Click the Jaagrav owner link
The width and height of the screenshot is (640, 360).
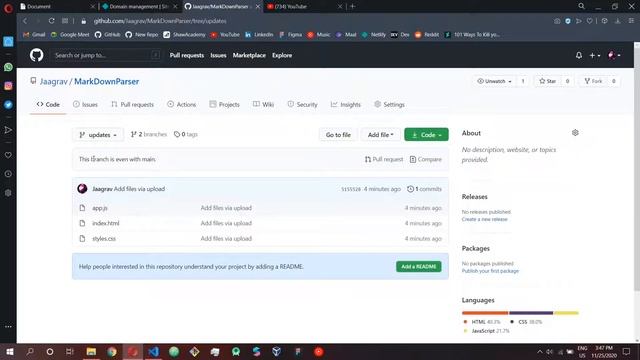click(53, 81)
